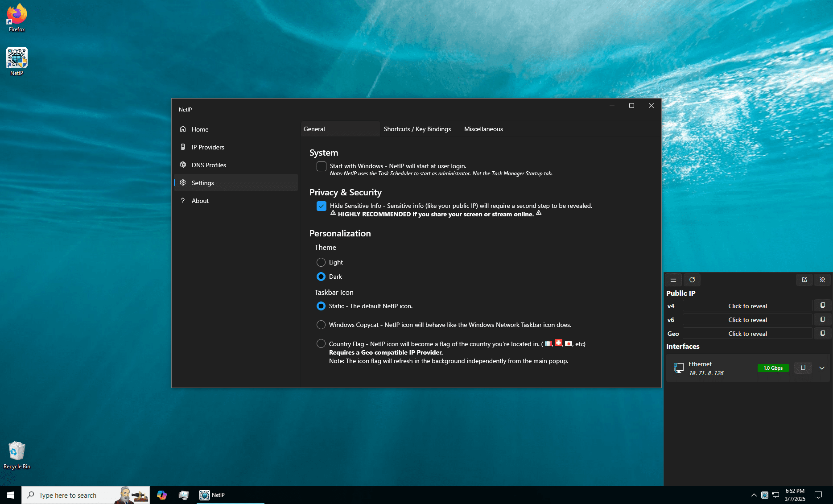
Task: Select Settings in the NetIP sidebar
Action: pyautogui.click(x=235, y=183)
